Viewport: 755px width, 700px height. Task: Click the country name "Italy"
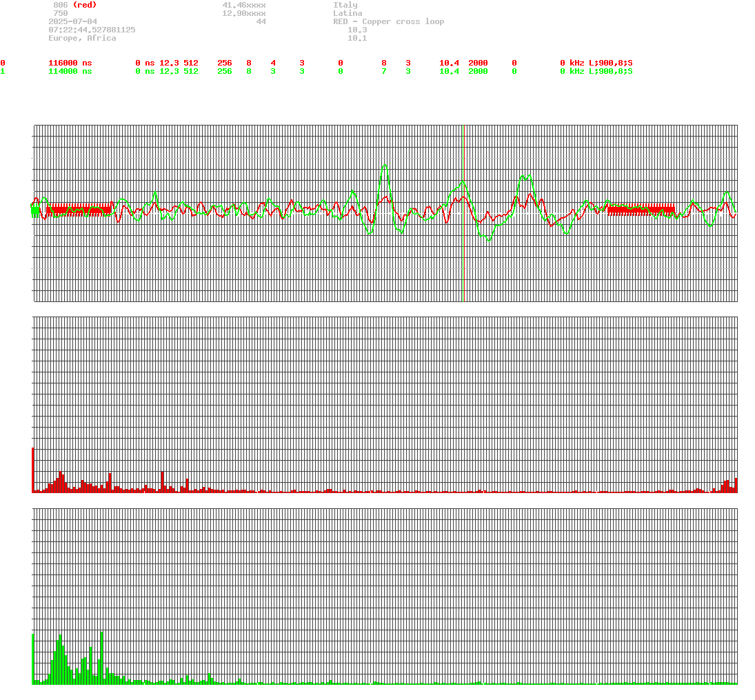point(345,5)
